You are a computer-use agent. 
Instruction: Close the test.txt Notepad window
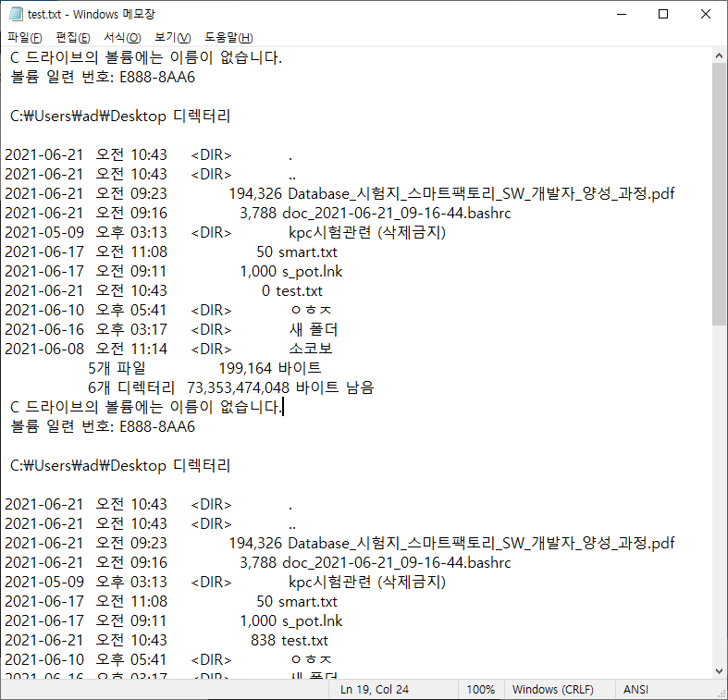pos(706,15)
